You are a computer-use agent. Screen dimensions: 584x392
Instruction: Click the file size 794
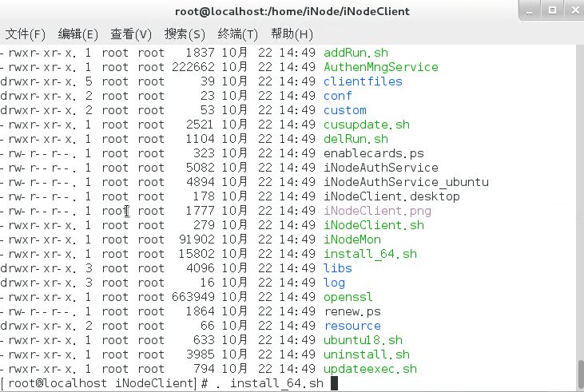tap(204, 370)
